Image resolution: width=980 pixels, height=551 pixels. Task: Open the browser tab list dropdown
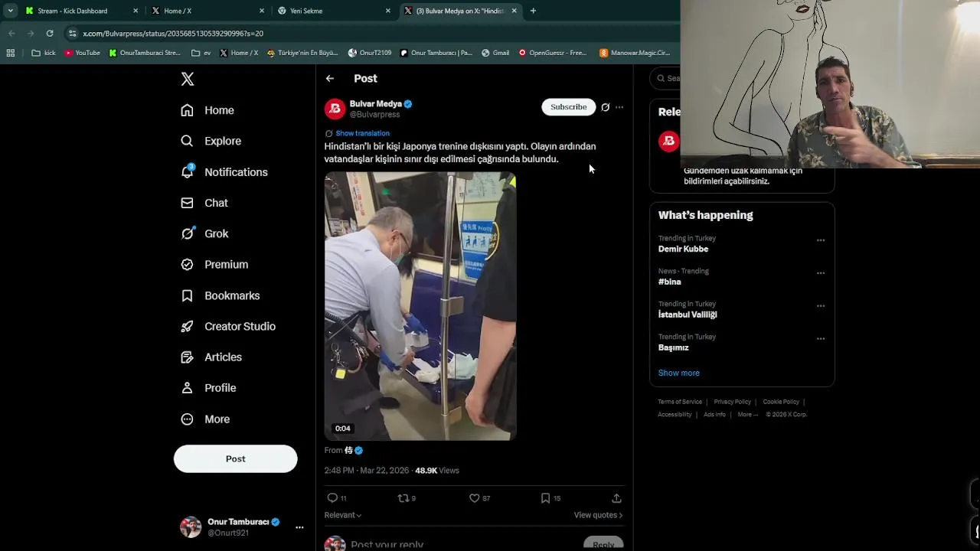click(x=10, y=11)
